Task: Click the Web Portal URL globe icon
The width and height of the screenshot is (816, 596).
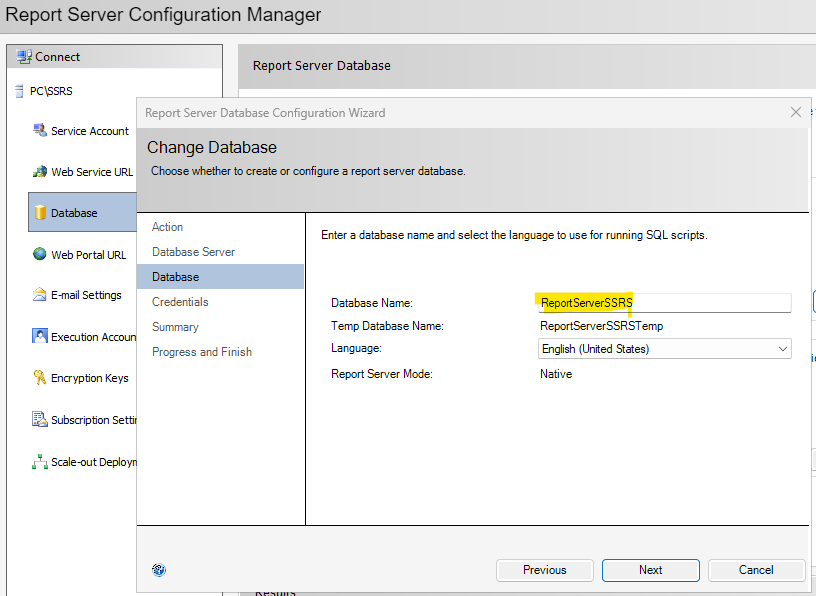Action: coord(40,254)
